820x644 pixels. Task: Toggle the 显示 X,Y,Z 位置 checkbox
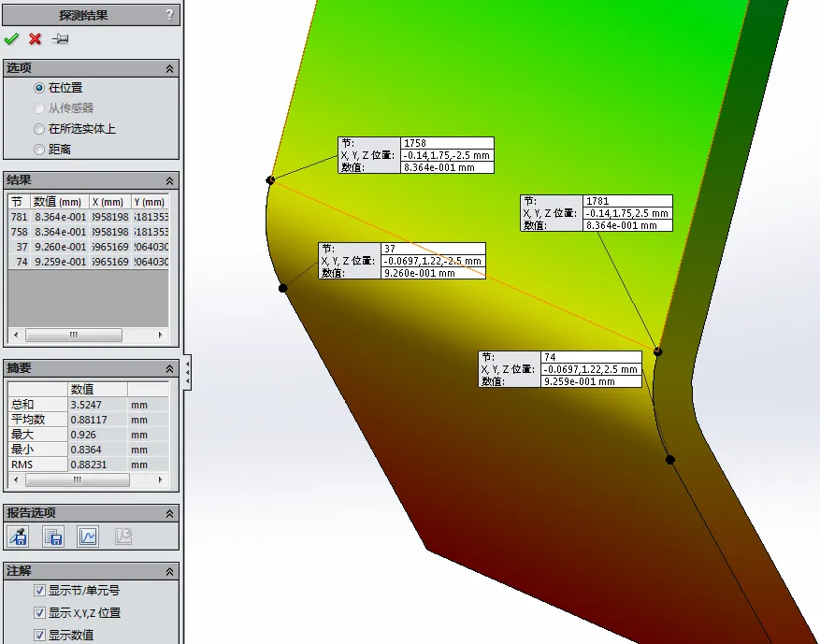[x=39, y=613]
